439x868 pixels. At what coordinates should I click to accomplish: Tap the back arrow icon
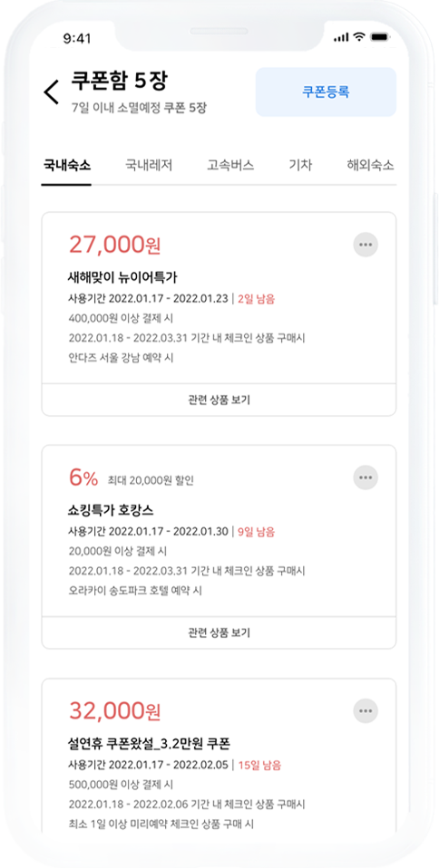pyautogui.click(x=52, y=92)
